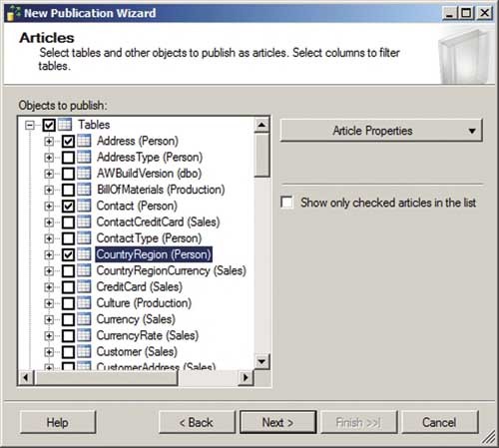
Task: Select the Customer (Sales) row label
Action: (x=137, y=352)
